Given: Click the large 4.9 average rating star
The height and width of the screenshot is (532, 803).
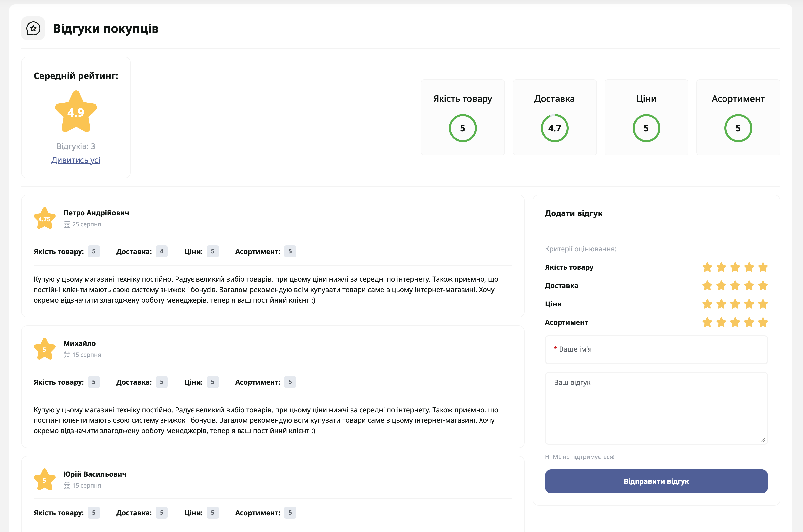Looking at the screenshot, I should [76, 112].
